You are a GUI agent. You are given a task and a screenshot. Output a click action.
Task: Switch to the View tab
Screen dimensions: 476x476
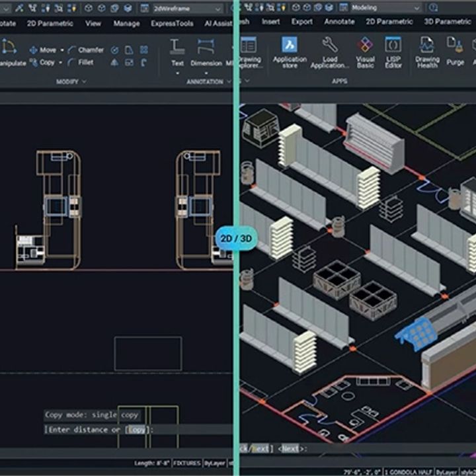[93, 23]
